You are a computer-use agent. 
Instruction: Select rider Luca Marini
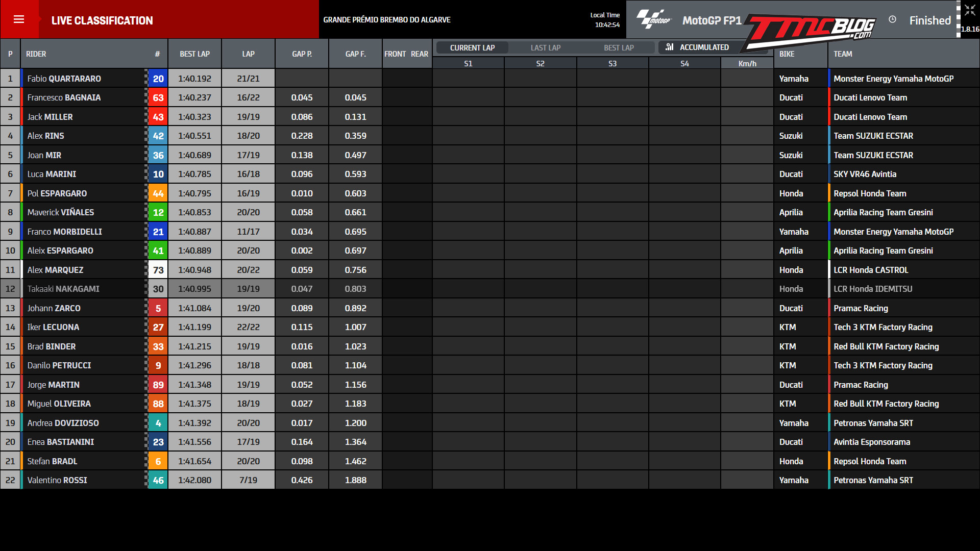coord(52,174)
